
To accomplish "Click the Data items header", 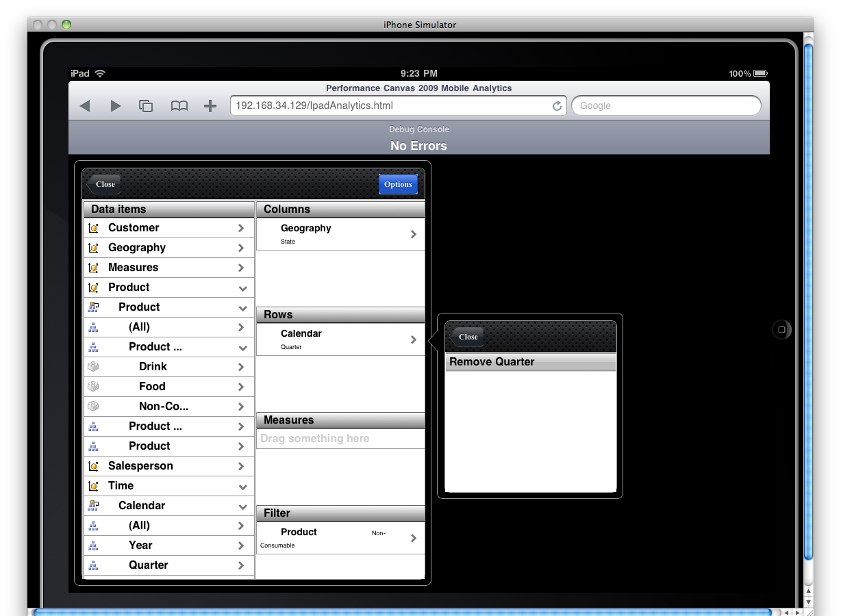I will (169, 209).
